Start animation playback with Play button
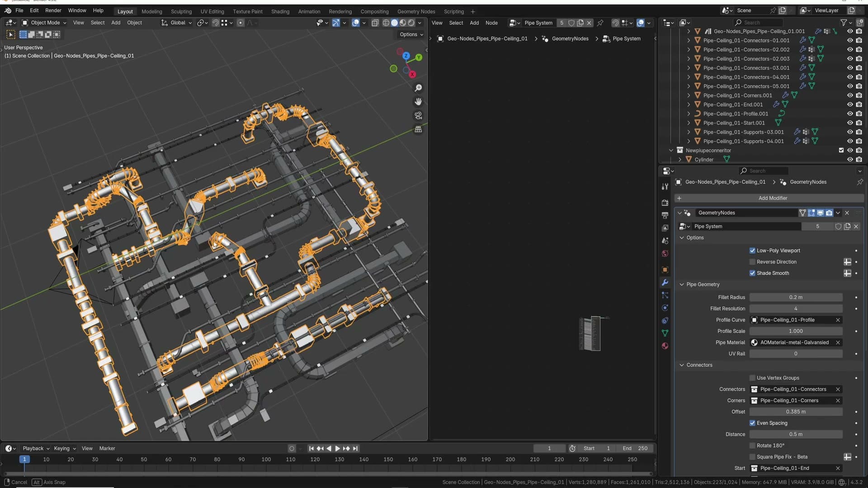868x488 pixels. coord(337,449)
